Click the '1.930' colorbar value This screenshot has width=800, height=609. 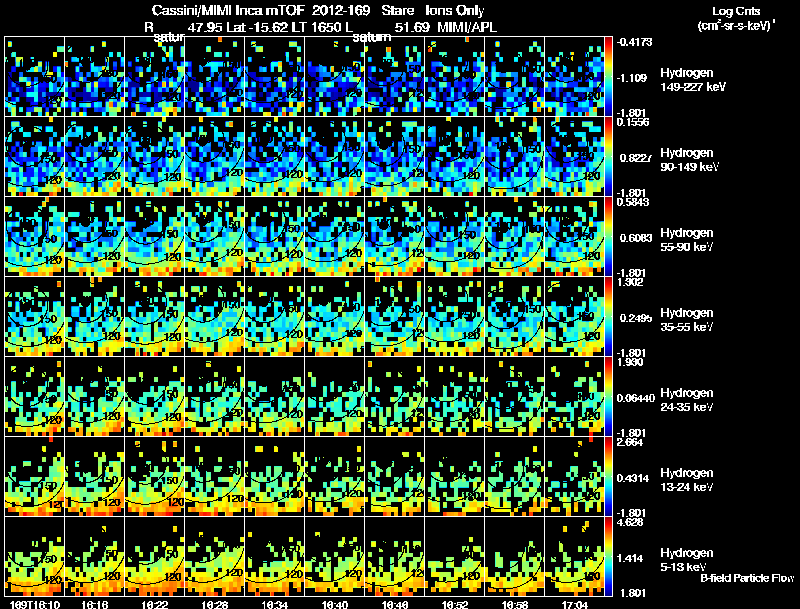click(630, 362)
